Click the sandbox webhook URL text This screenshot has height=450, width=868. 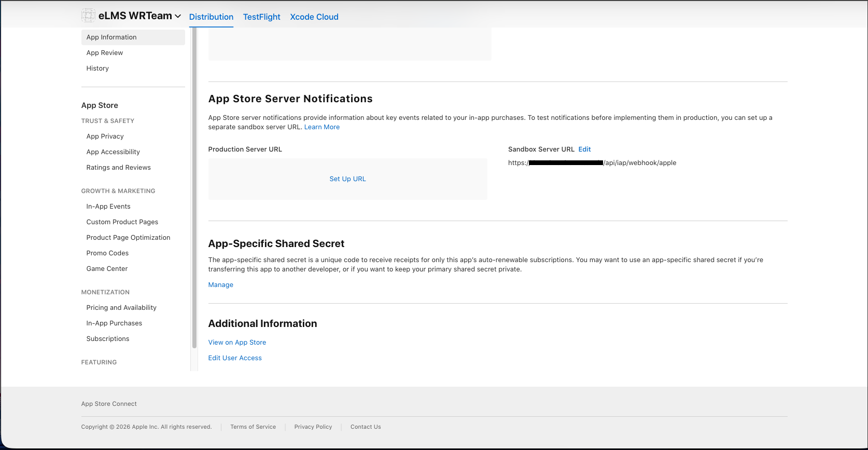tap(592, 163)
